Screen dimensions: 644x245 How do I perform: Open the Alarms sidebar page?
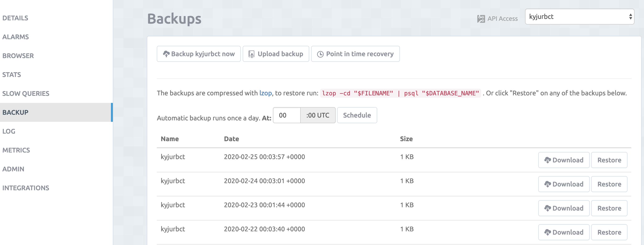[x=16, y=37]
